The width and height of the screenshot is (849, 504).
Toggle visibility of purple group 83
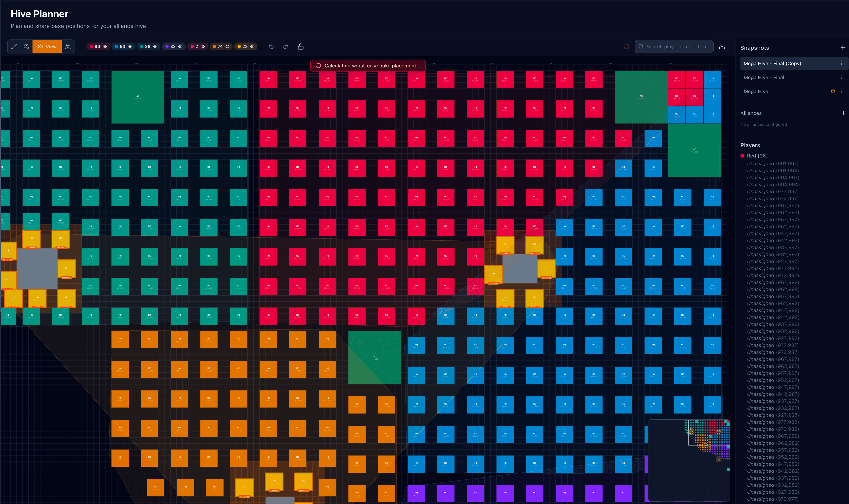(x=180, y=47)
